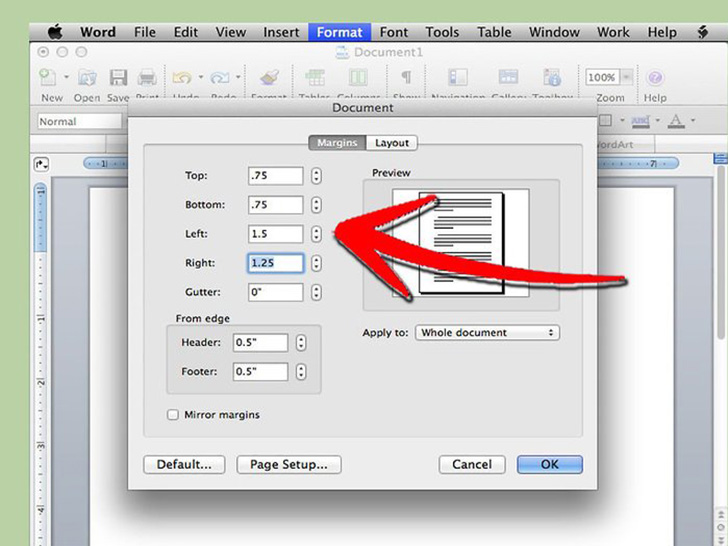The height and width of the screenshot is (546, 728).
Task: Open the View menu
Action: 230,32
